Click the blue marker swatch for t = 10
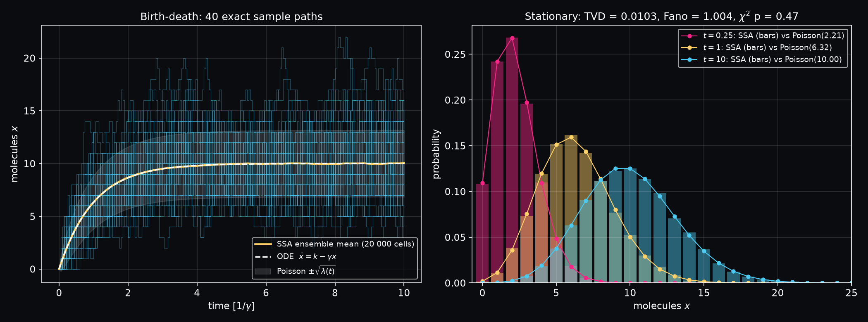Screen dimensions: 868x322 [x=689, y=60]
